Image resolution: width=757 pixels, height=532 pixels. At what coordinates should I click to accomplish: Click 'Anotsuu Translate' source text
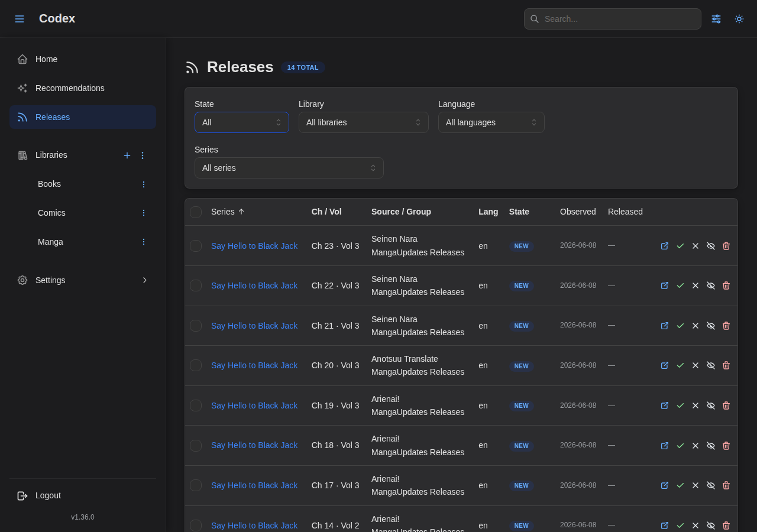(x=405, y=359)
